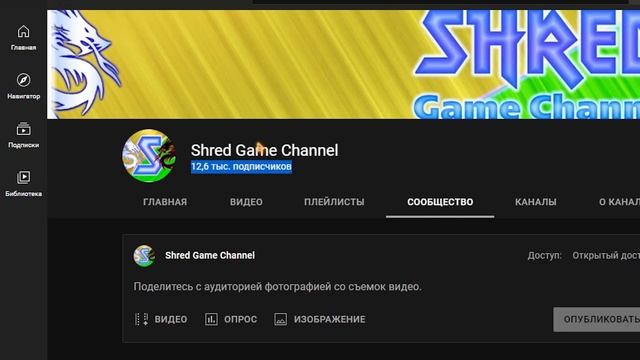This screenshot has height=360, width=640.
Task: Switch to the ВИДЕО channel tab
Action: point(246,202)
